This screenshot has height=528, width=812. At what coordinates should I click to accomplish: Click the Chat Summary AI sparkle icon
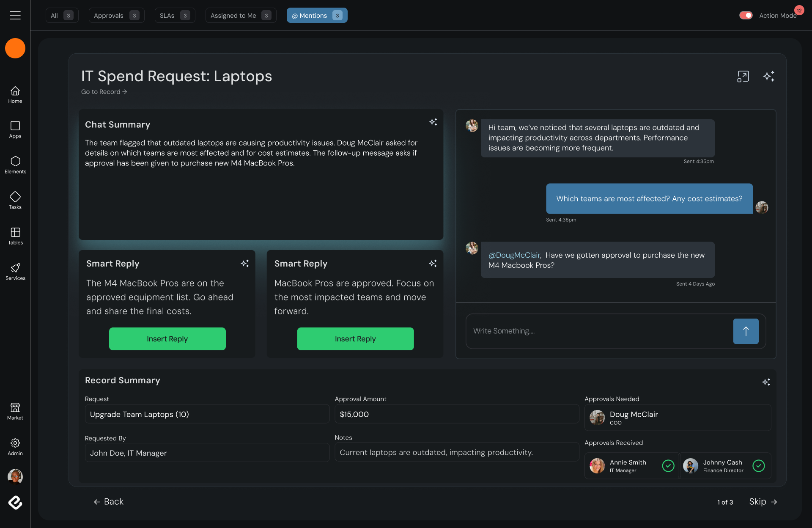pyautogui.click(x=433, y=122)
